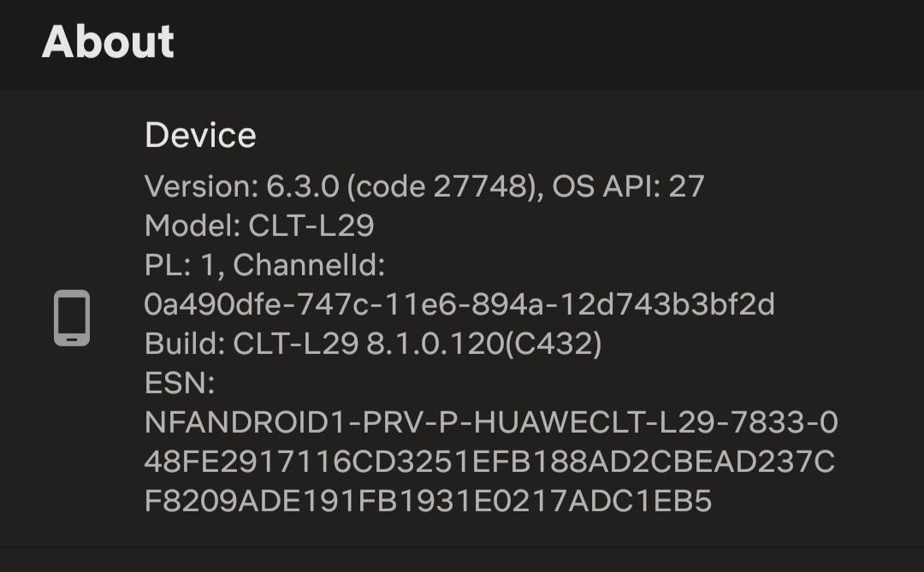The width and height of the screenshot is (924, 572).
Task: Tap the divider strip below Device section
Action: (462, 560)
